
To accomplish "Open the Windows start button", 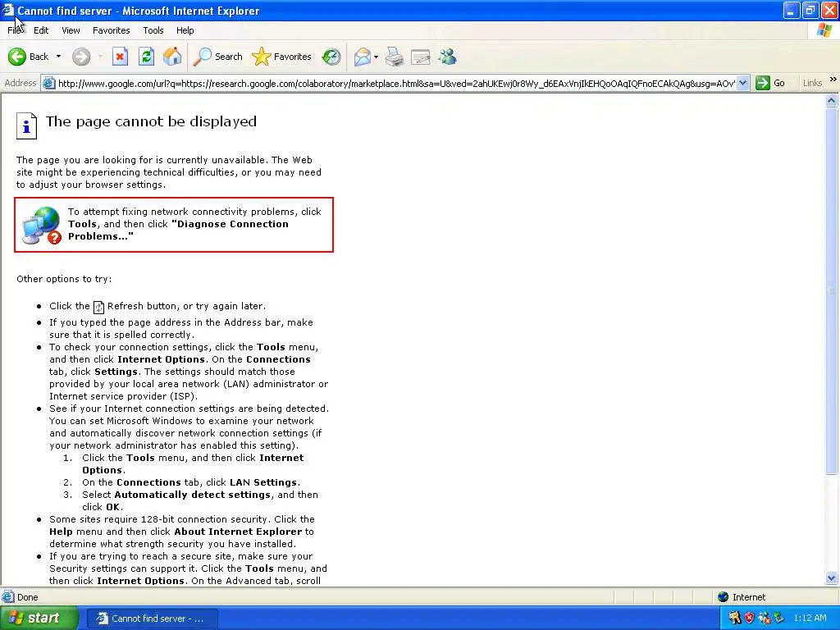I will tap(39, 619).
